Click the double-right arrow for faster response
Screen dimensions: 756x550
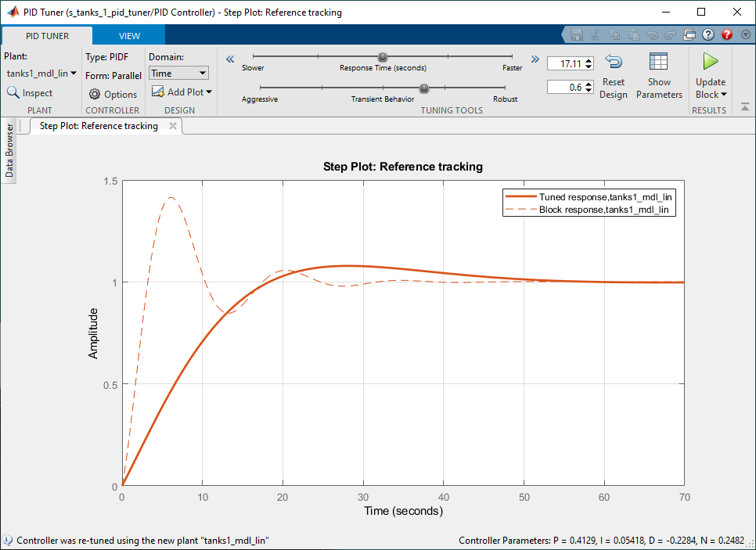coord(535,59)
